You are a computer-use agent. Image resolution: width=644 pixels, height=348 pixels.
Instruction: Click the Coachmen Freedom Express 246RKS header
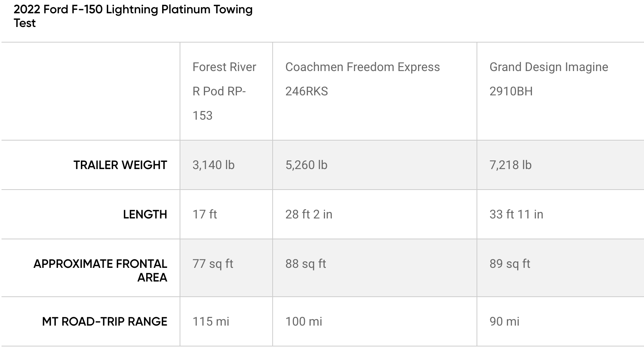(x=362, y=79)
